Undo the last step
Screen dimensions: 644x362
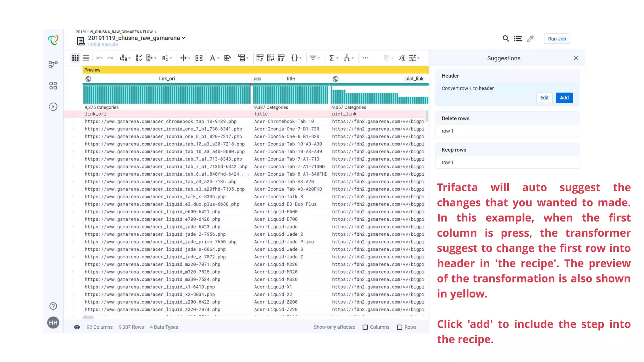[x=99, y=58]
